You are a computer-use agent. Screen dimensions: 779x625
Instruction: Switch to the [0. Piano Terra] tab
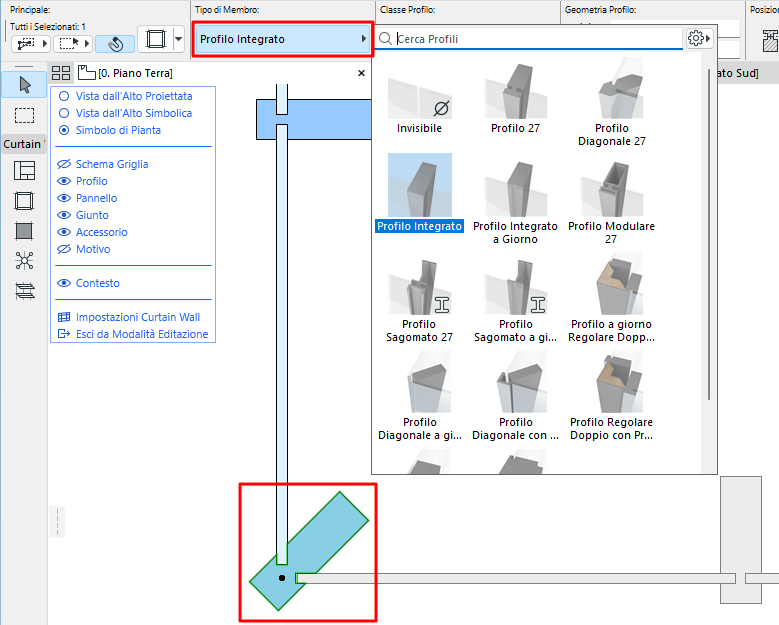(135, 73)
